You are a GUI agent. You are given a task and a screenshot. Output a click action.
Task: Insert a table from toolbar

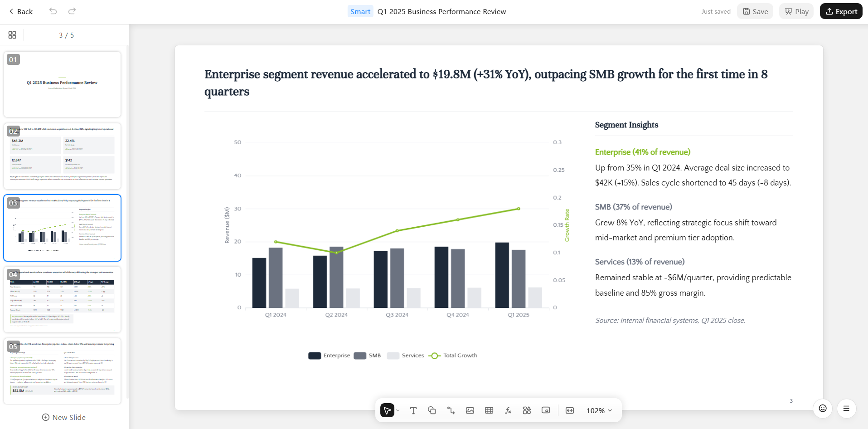(489, 410)
